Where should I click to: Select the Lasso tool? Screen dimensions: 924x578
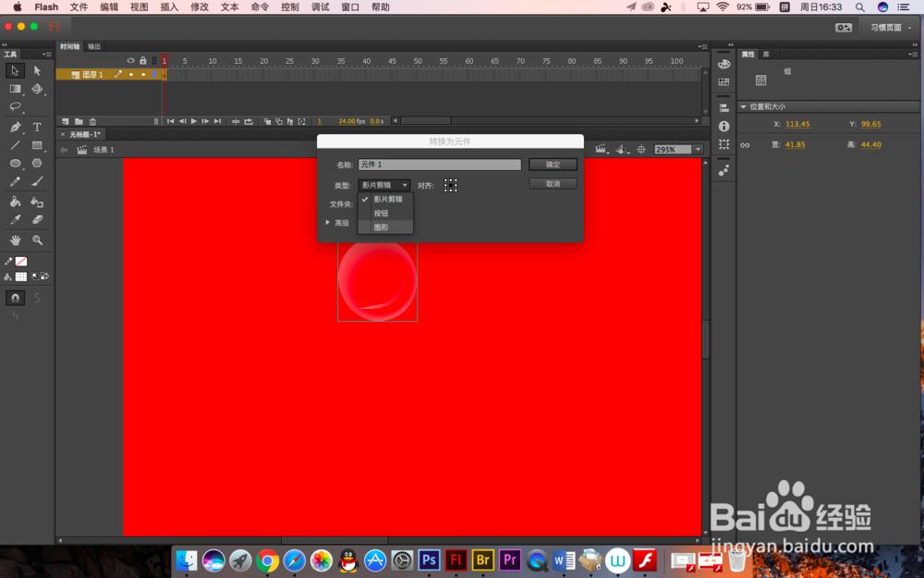[x=16, y=106]
